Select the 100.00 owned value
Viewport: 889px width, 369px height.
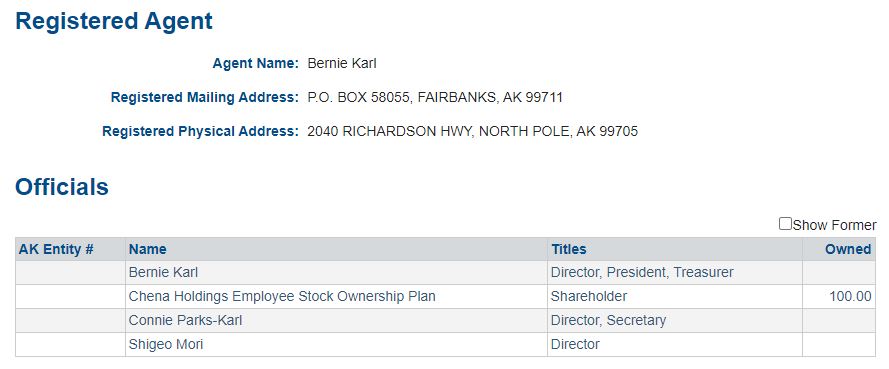pos(850,296)
